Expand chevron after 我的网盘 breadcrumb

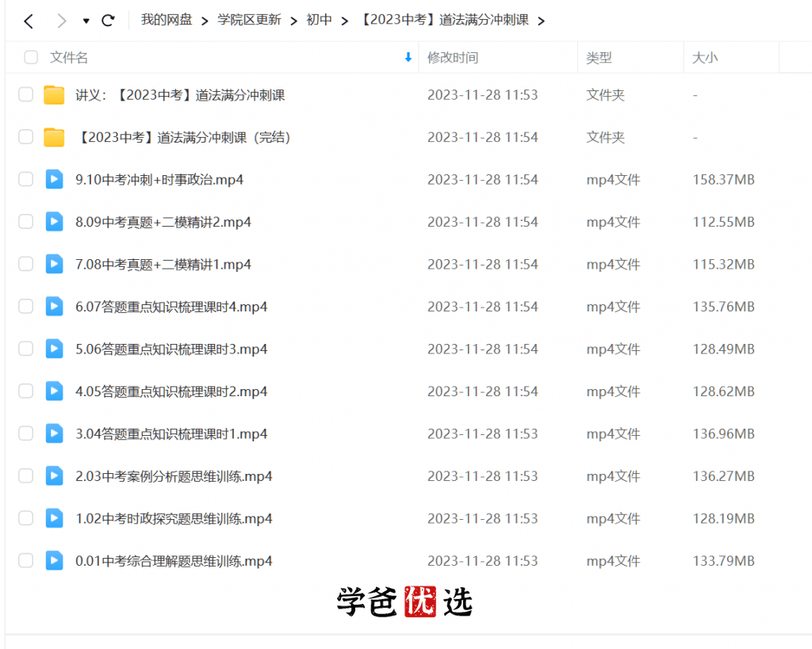pos(205,21)
